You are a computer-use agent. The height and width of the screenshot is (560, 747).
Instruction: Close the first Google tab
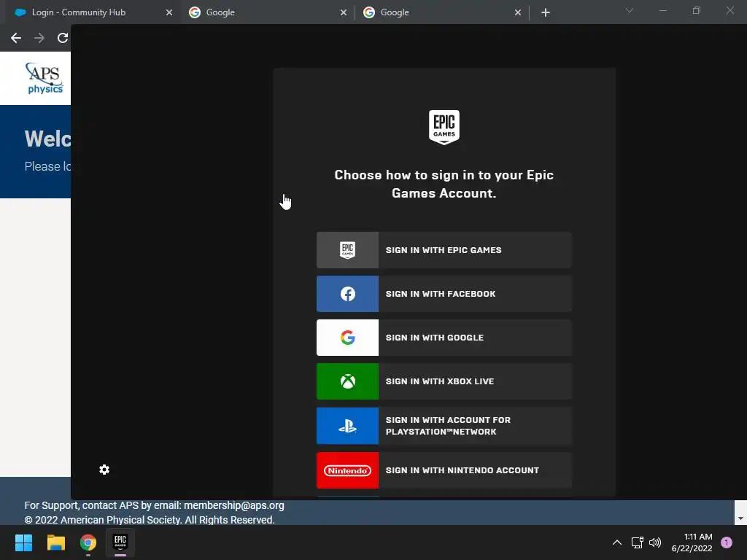click(344, 12)
